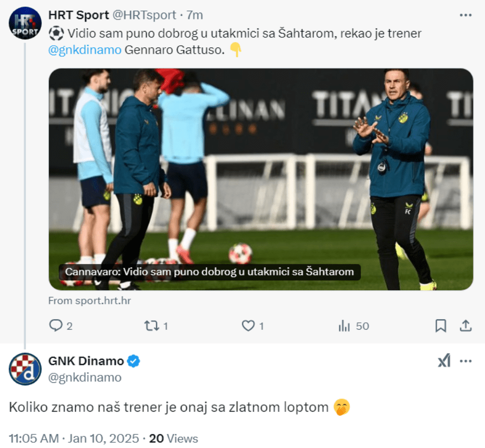Image resolution: width=485 pixels, height=448 pixels.
Task: Click HRT Sport display name
Action: (x=78, y=15)
